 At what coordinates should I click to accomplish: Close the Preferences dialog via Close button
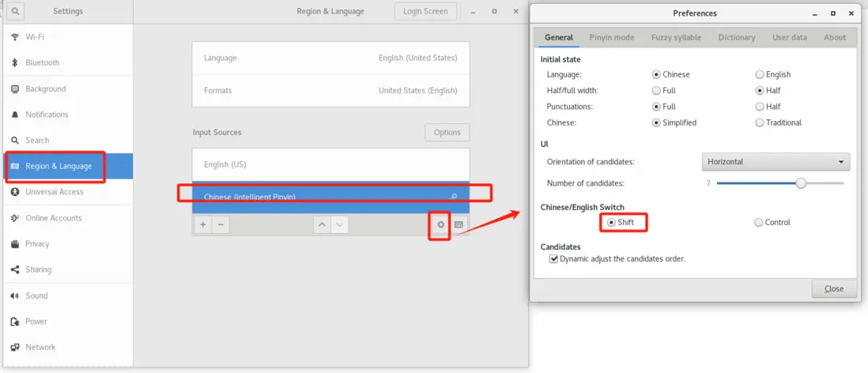coord(834,289)
